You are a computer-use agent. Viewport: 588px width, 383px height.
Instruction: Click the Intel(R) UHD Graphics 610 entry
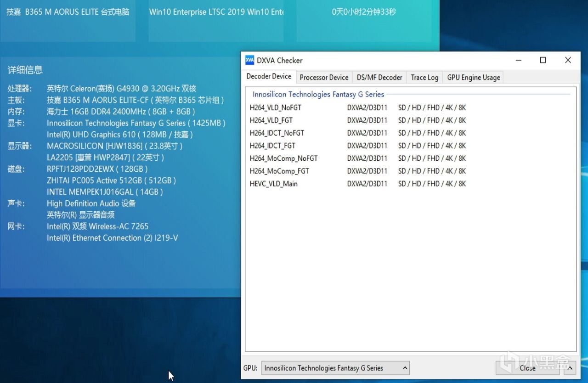119,135
